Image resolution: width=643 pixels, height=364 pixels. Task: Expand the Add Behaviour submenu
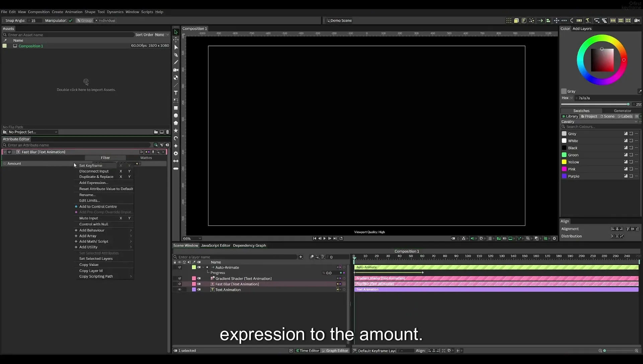(x=104, y=230)
